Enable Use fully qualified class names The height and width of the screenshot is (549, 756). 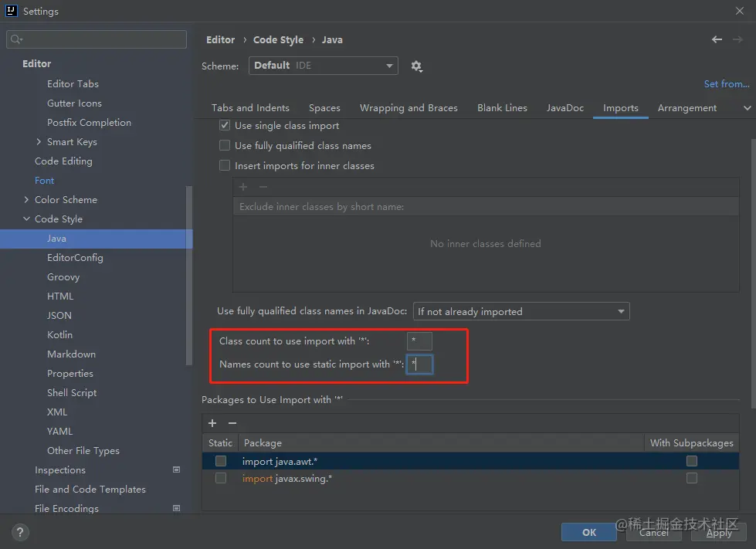click(x=225, y=146)
